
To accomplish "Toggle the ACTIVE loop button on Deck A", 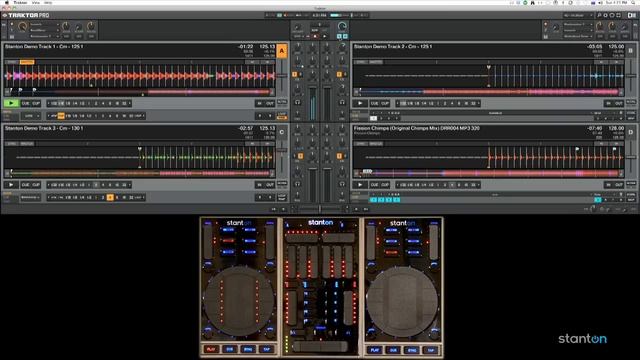I will click(282, 102).
